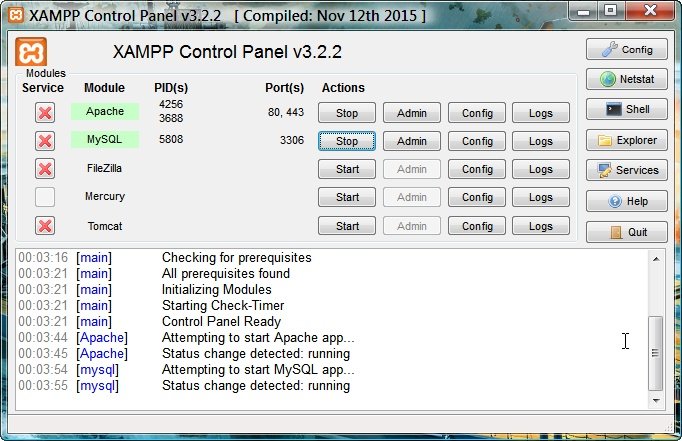The height and width of the screenshot is (441, 682).
Task: Click log line 'Initializing Modules'
Action: coord(217,290)
